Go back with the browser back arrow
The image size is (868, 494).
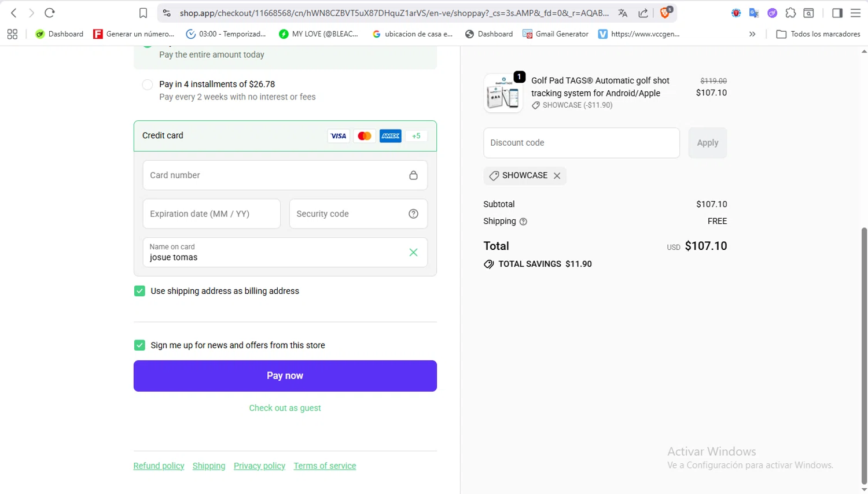(x=14, y=13)
